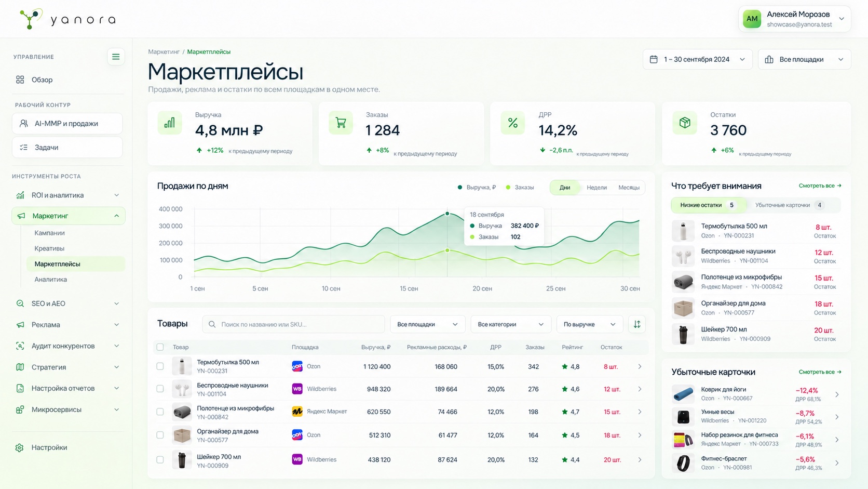868x489 pixels.
Task: Click the sort order icon in Товары
Action: (x=637, y=324)
